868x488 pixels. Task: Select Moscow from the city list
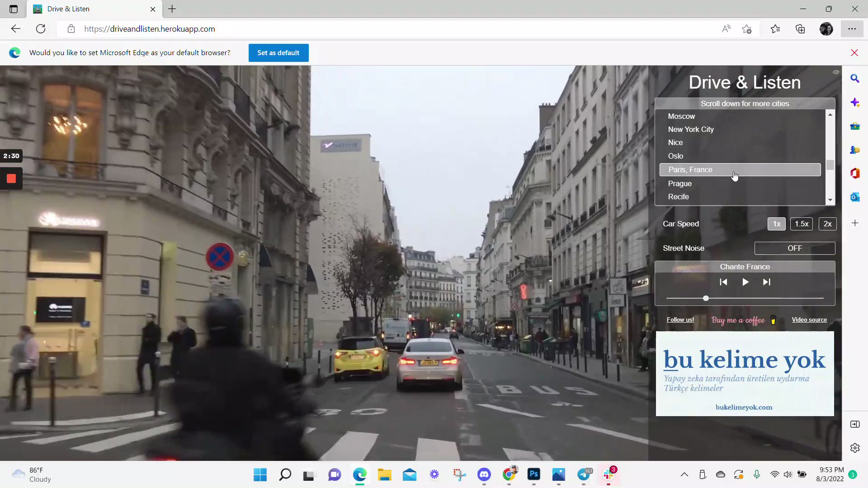pyautogui.click(x=740, y=116)
